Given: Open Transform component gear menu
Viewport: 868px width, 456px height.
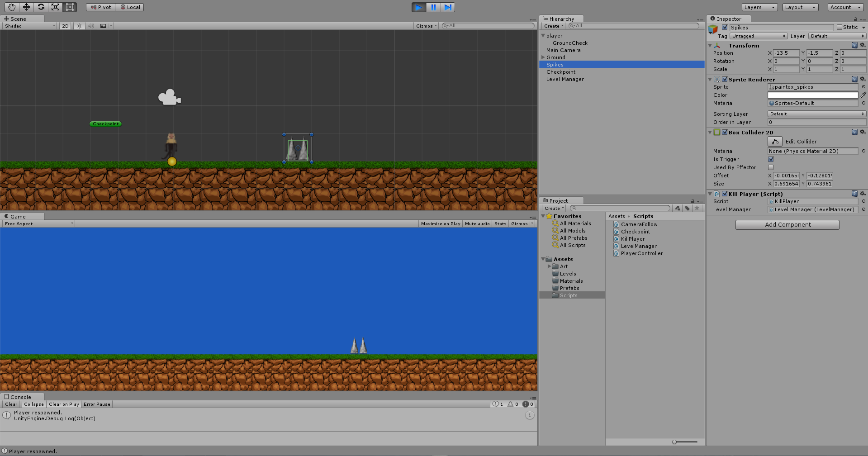Looking at the screenshot, I should point(863,45).
